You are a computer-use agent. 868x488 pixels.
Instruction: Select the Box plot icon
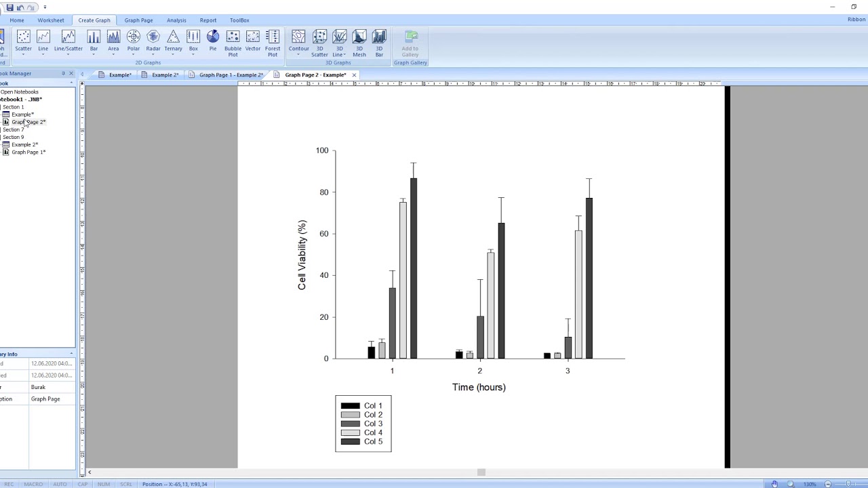pyautogui.click(x=193, y=37)
